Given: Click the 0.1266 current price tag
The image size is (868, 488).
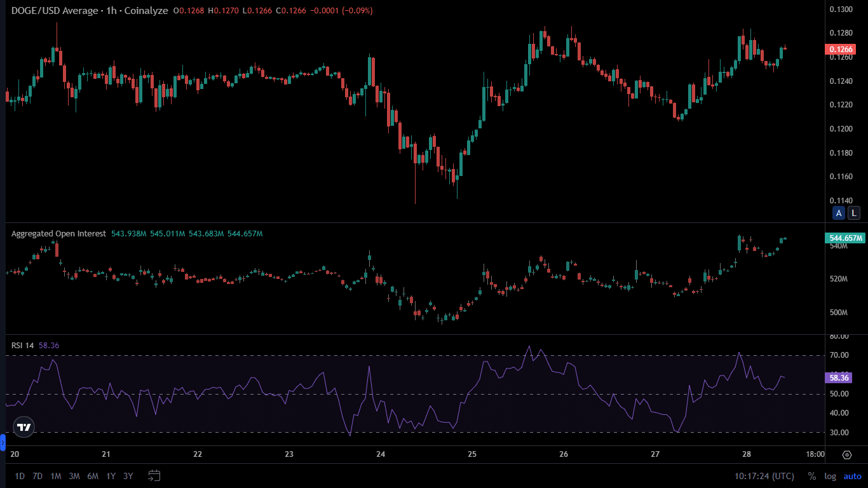Looking at the screenshot, I should point(840,50).
